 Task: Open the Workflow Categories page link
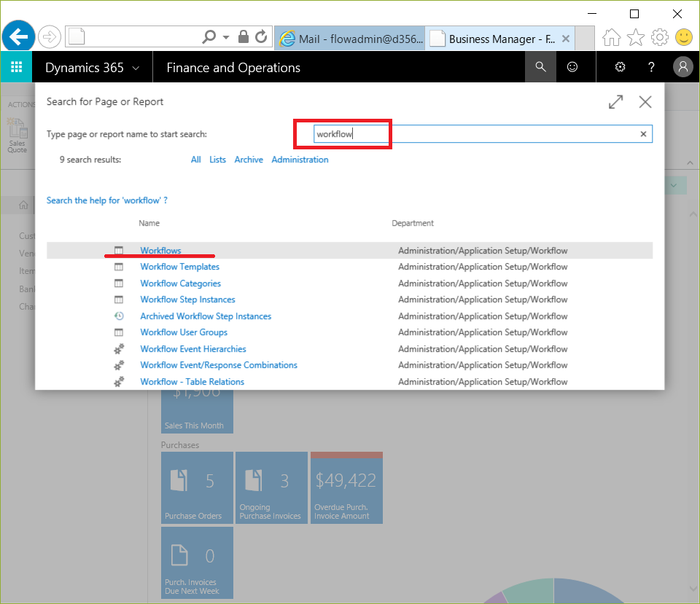180,283
